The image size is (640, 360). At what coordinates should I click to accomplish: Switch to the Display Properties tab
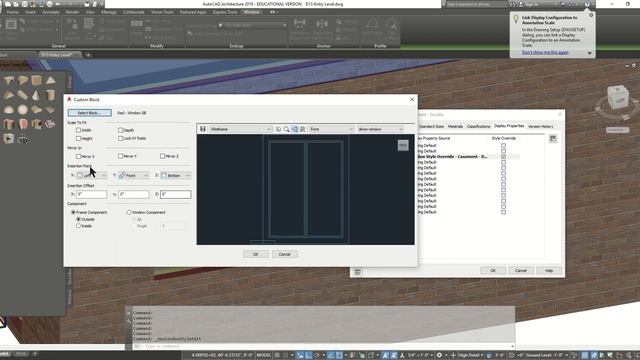pos(509,126)
